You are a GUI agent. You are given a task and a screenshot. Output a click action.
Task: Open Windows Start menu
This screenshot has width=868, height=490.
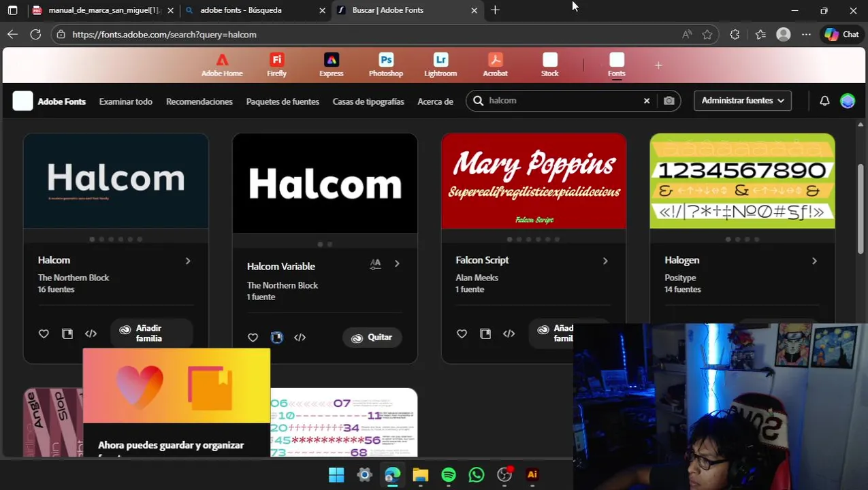(x=336, y=475)
